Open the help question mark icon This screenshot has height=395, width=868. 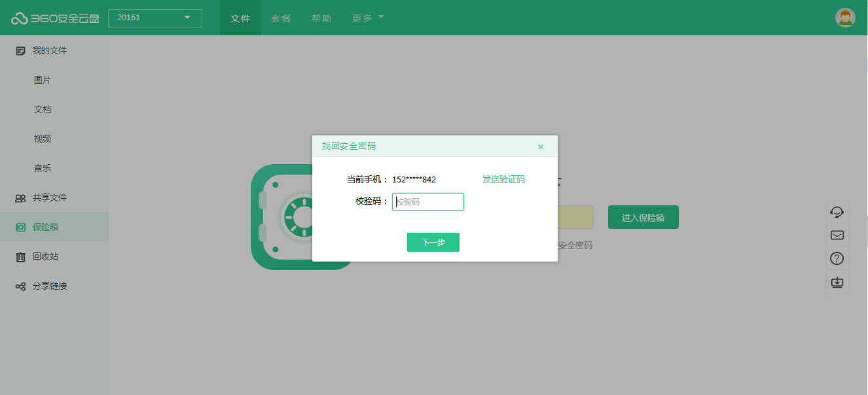coord(837,258)
